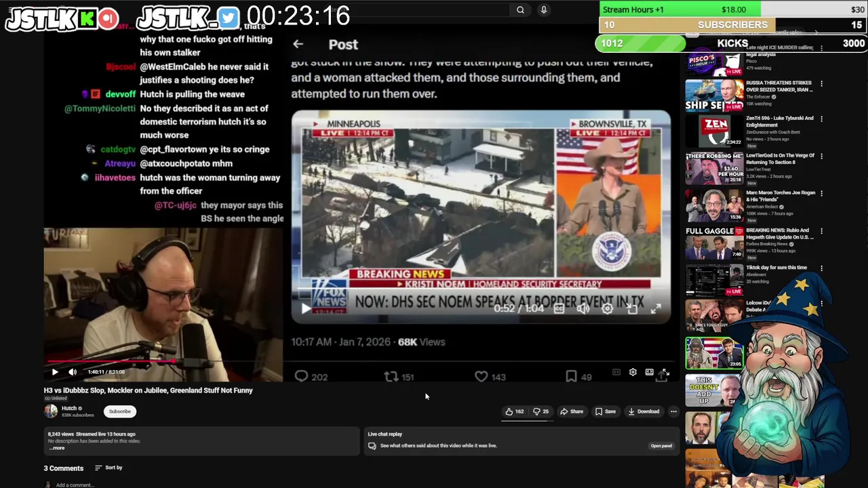Open THERE ROBBING ME video thumbnail
868x488 pixels.
(714, 169)
